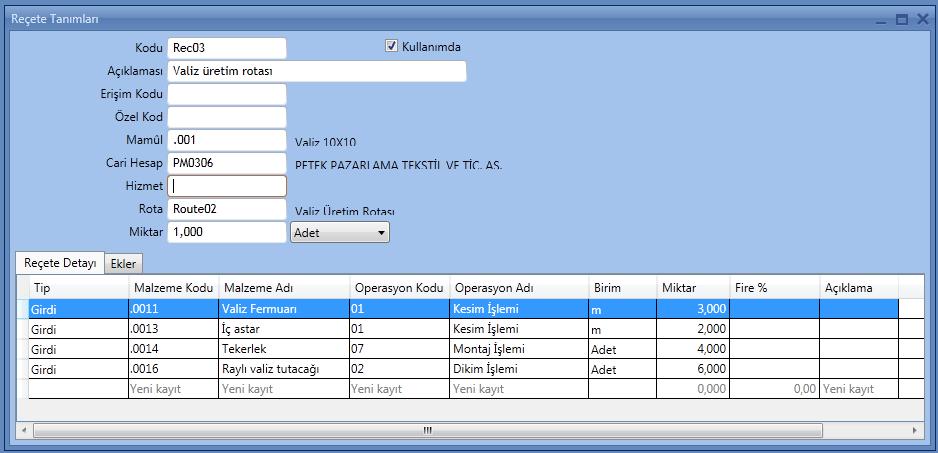Uncheck the Kullanımda checkbox

(392, 46)
